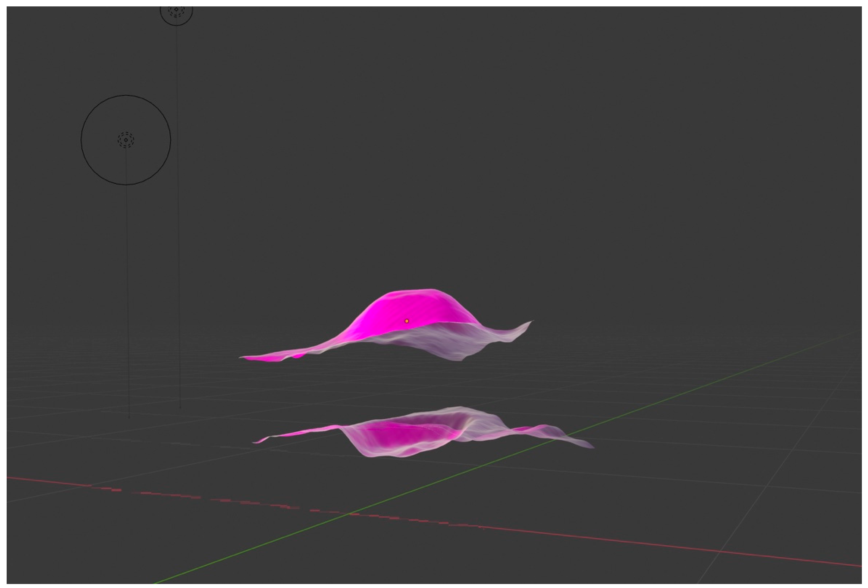Click where red and green axes cross
This screenshot has width=868, height=588.
tap(349, 514)
